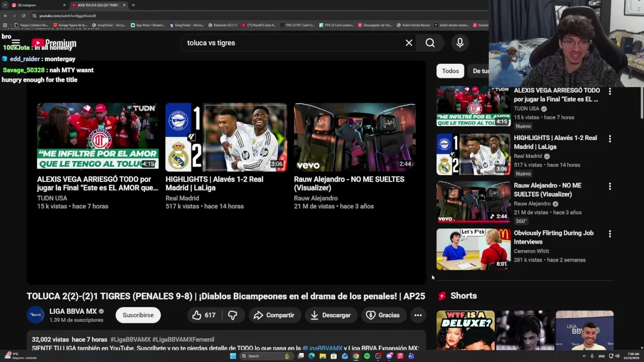Viewport: 644px width, 362px height.
Task: Share video with Compartir button
Action: (x=274, y=315)
